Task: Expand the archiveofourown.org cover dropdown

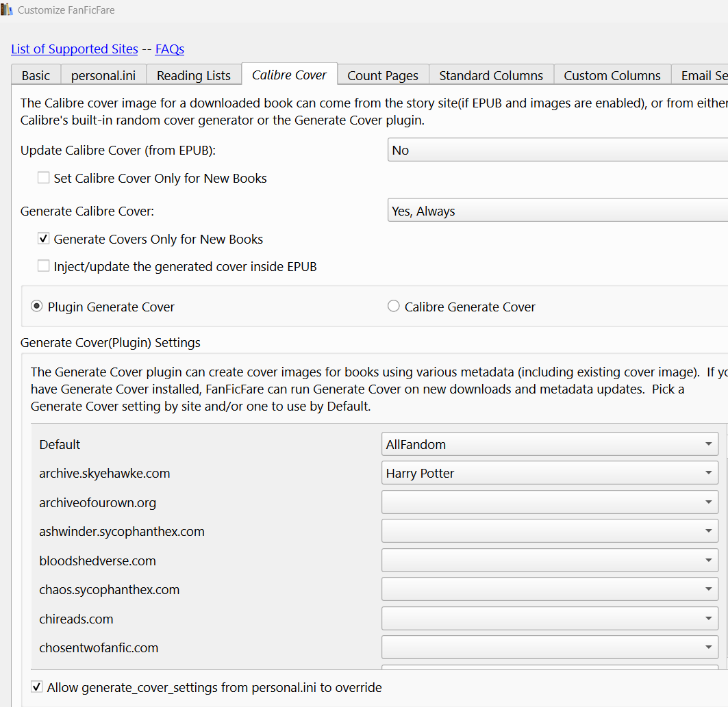Action: pos(549,502)
